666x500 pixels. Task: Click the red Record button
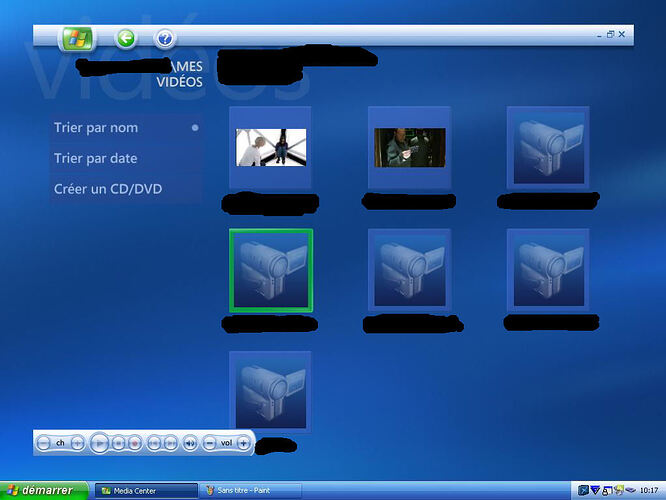tap(134, 443)
